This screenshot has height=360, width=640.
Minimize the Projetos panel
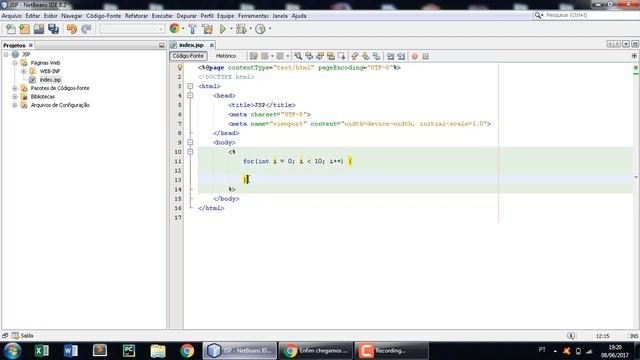click(x=162, y=45)
